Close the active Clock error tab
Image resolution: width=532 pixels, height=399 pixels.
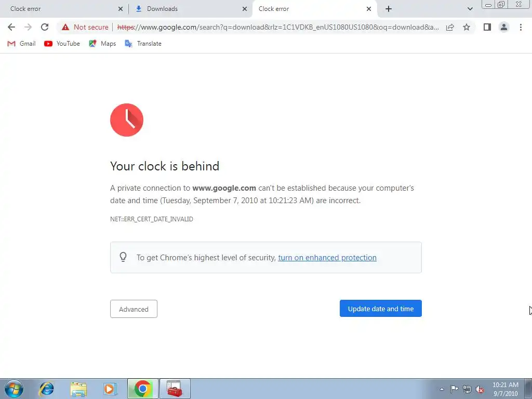[369, 9]
